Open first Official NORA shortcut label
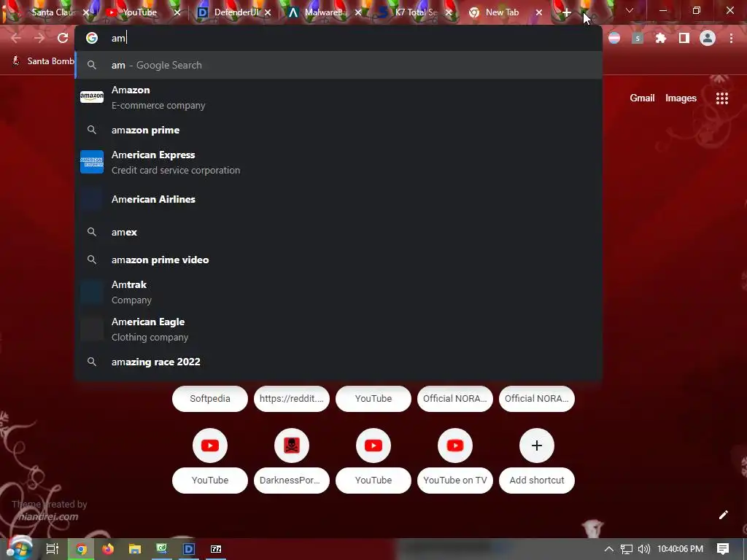 point(455,399)
